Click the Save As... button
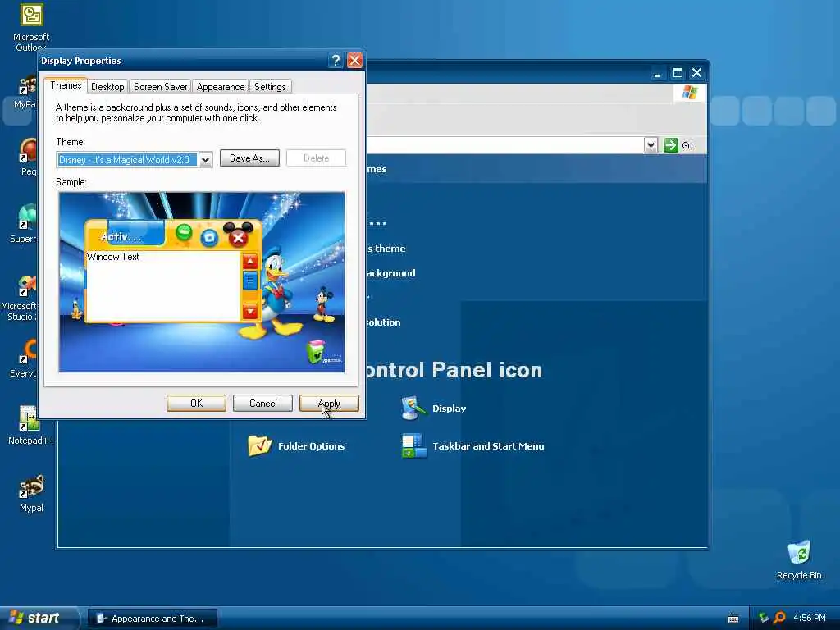 click(x=249, y=158)
